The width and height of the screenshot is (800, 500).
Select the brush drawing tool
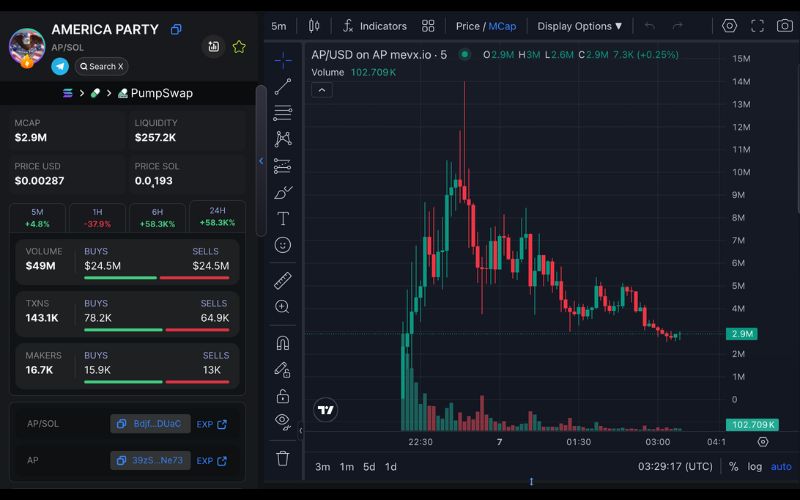283,192
